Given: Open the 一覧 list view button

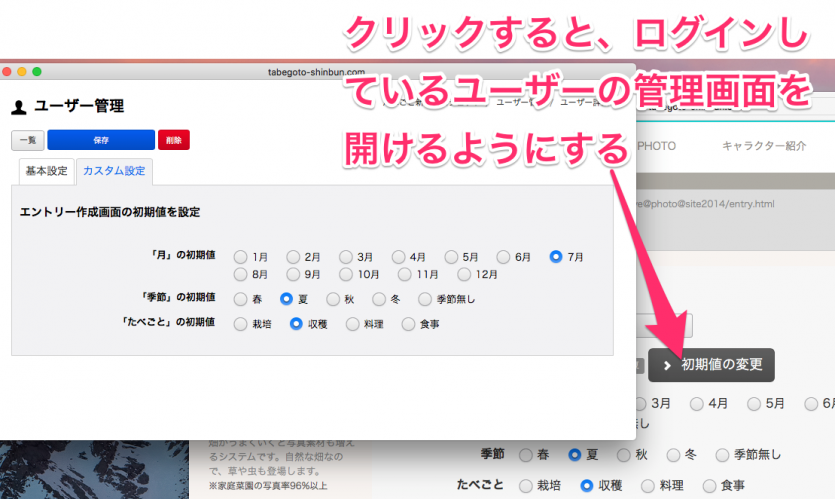Looking at the screenshot, I should pos(27,140).
